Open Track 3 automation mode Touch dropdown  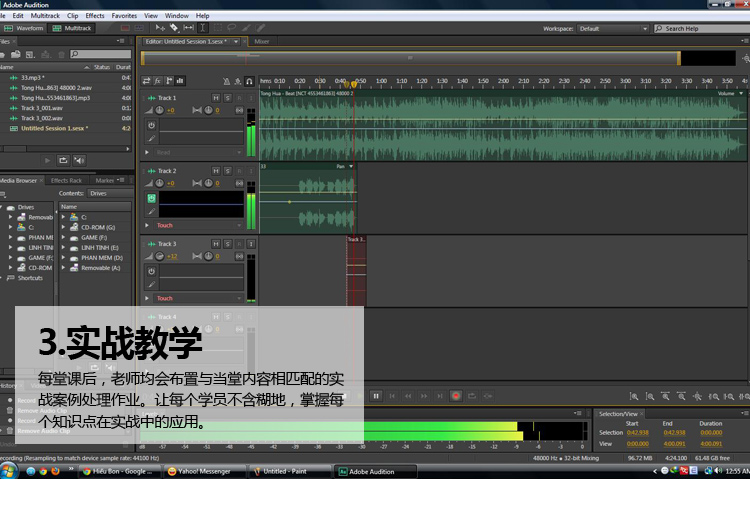tap(199, 299)
